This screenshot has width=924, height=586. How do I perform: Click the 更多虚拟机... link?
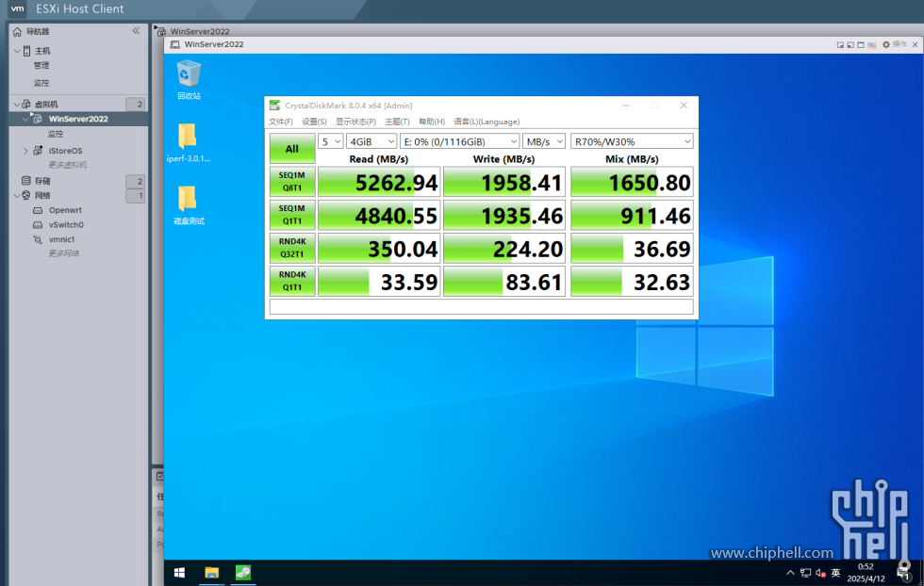(x=70, y=165)
